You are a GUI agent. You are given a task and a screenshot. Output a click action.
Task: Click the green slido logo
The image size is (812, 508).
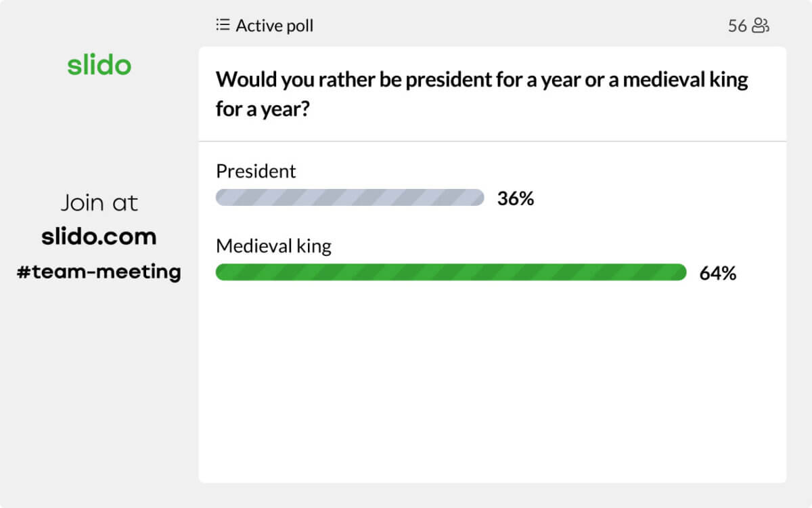tap(99, 66)
